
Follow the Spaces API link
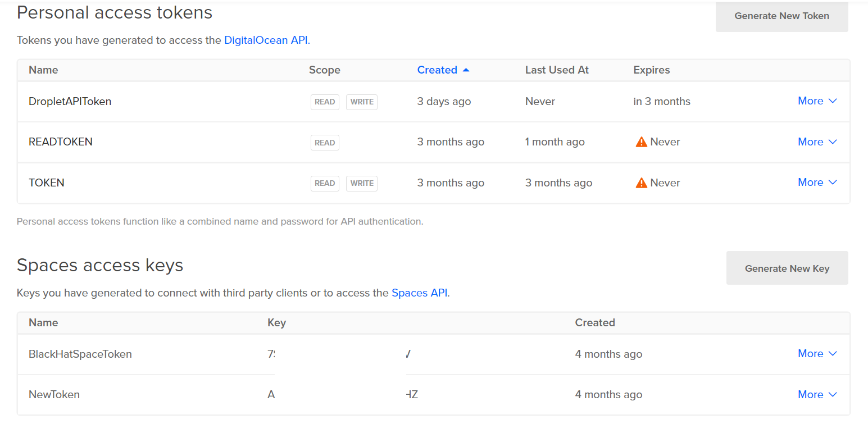pos(419,293)
